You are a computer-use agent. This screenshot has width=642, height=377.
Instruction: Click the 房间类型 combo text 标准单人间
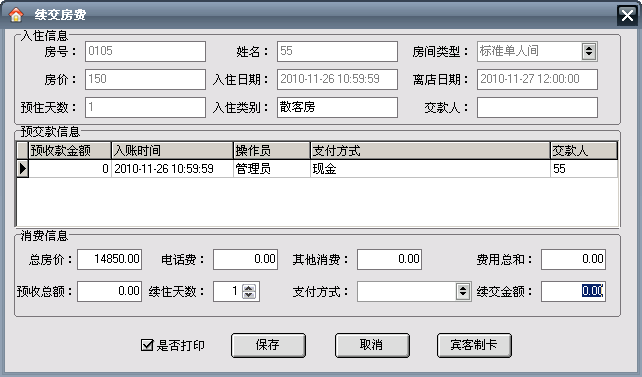[x=509, y=51]
